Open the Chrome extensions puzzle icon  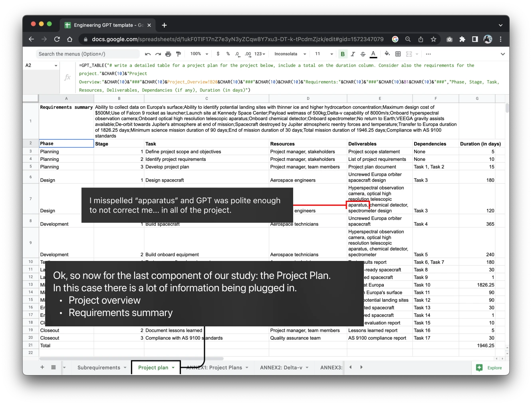(462, 39)
